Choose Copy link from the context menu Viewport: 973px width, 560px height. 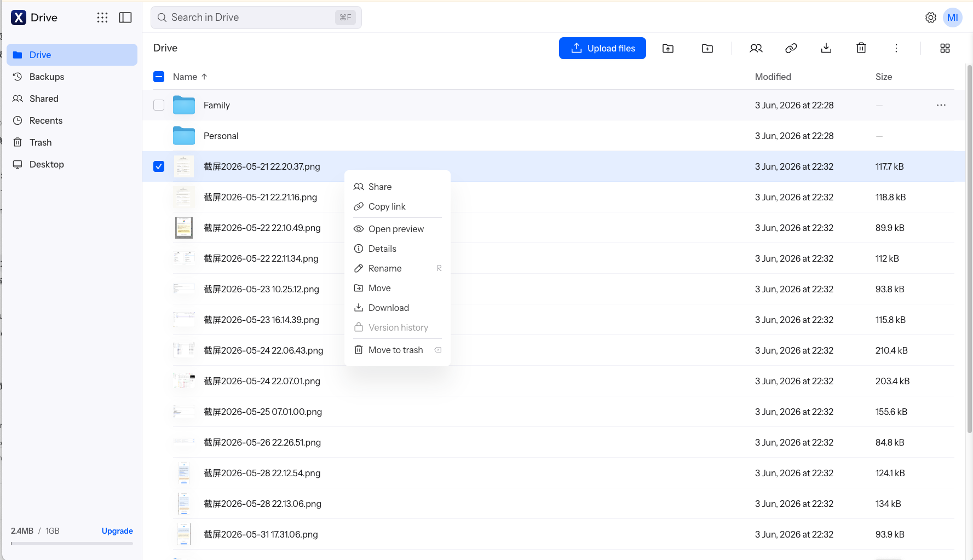(x=398, y=206)
